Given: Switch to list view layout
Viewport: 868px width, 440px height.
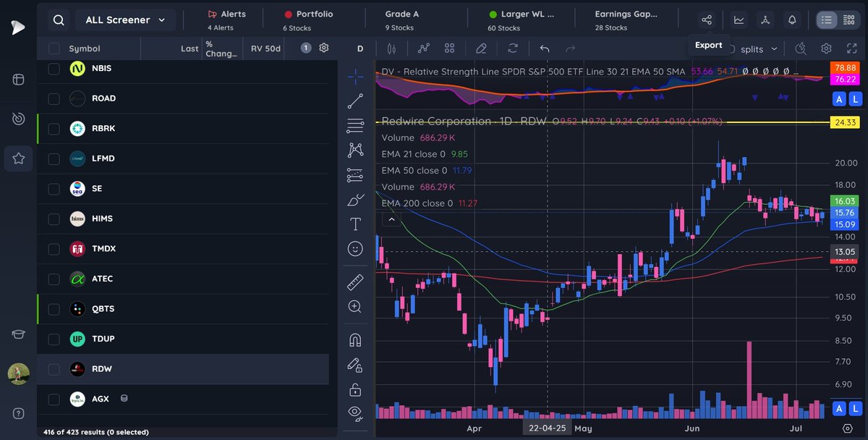Looking at the screenshot, I should pyautogui.click(x=827, y=20).
